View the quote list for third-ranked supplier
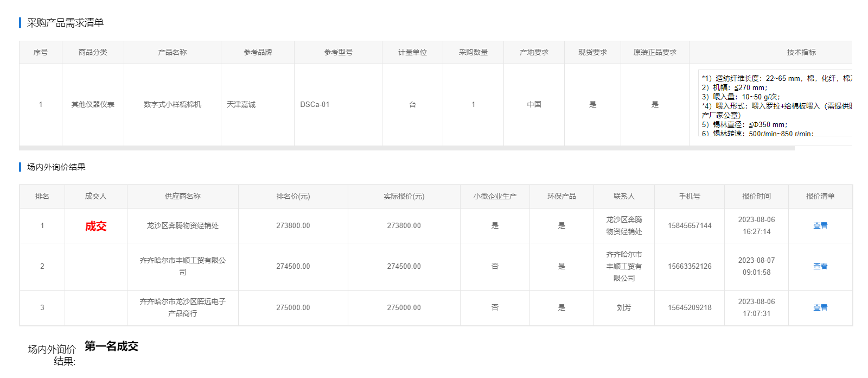Image resolution: width=868 pixels, height=378 pixels. tap(820, 307)
